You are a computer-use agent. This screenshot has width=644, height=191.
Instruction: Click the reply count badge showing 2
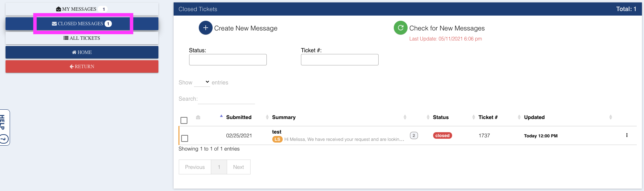pos(413,135)
